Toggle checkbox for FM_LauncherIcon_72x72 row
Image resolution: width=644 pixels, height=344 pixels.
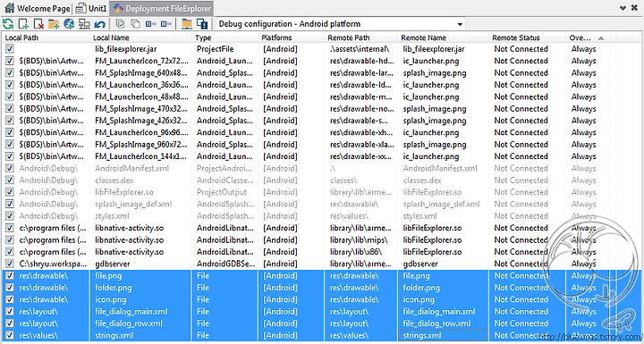[9, 61]
